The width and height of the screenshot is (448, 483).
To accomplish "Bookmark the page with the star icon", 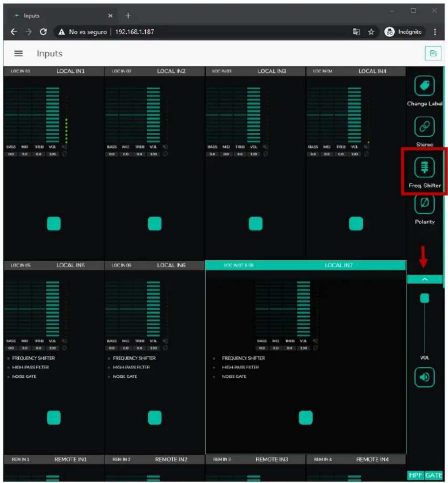I will (371, 32).
